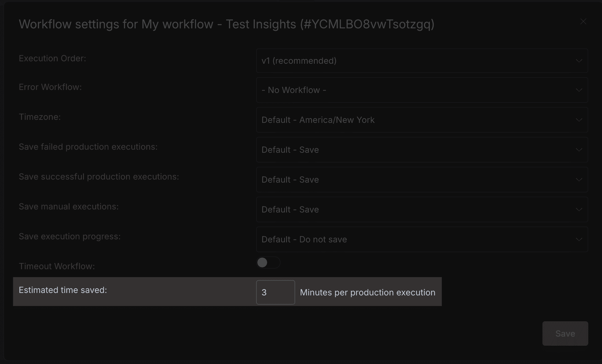602x364 pixels.
Task: Click the Error Workflow chevron icon
Action: pyautogui.click(x=579, y=90)
